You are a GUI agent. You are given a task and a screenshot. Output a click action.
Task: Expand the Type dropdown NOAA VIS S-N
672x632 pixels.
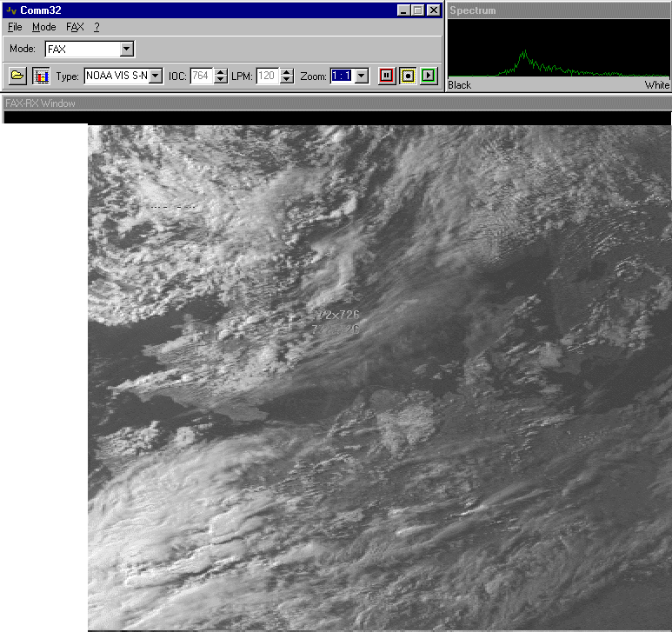156,77
